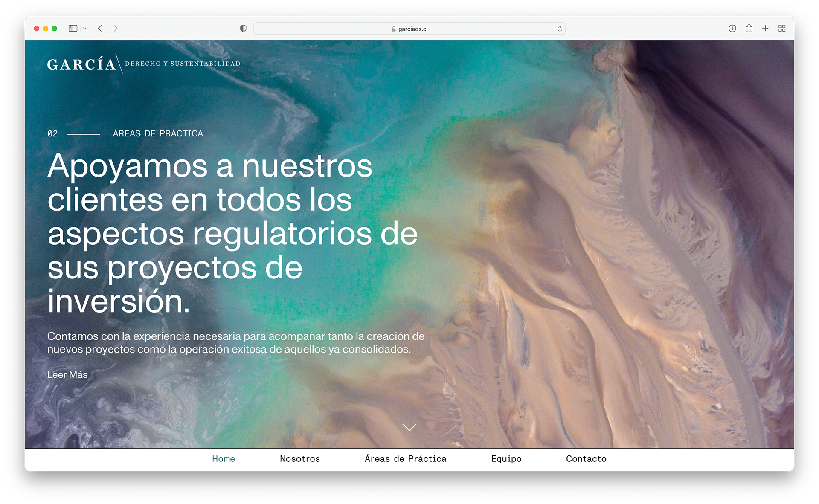Click the Derecho y Sustentabilidad tagline
819x504 pixels.
[x=183, y=64]
